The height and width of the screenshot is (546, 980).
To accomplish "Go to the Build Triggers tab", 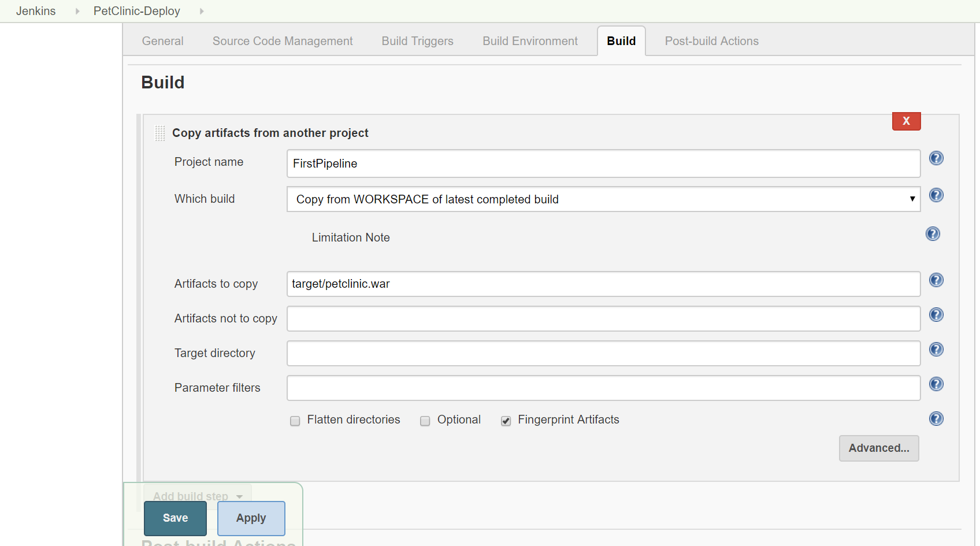I will (x=418, y=41).
